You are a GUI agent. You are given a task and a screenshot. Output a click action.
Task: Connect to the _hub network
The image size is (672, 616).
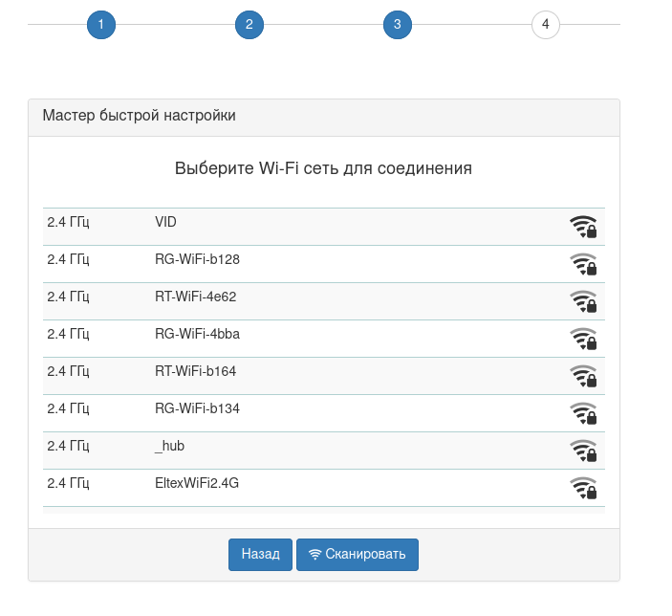[x=170, y=446]
